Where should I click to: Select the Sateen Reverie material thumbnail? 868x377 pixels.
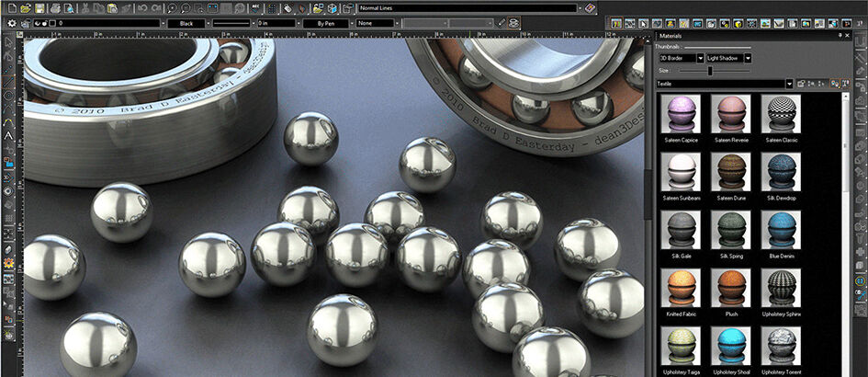point(731,113)
